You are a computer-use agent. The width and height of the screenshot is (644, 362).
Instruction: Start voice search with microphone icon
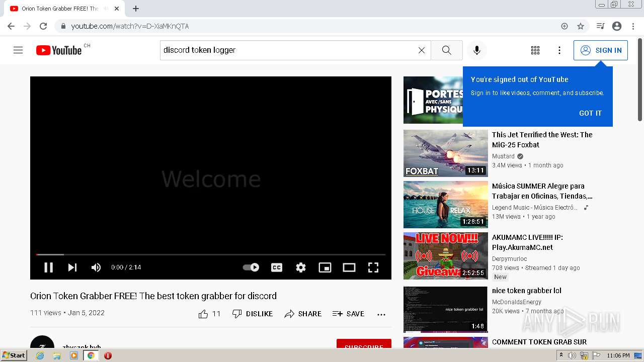(x=476, y=50)
